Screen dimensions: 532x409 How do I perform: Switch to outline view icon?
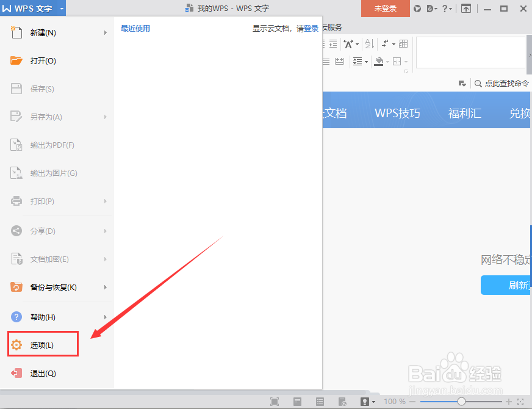[320, 402]
